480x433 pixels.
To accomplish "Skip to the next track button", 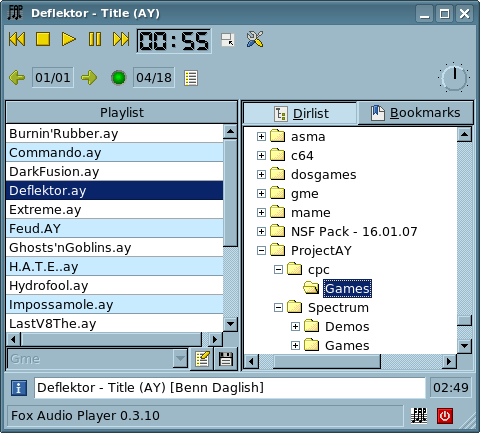I will click(x=121, y=39).
